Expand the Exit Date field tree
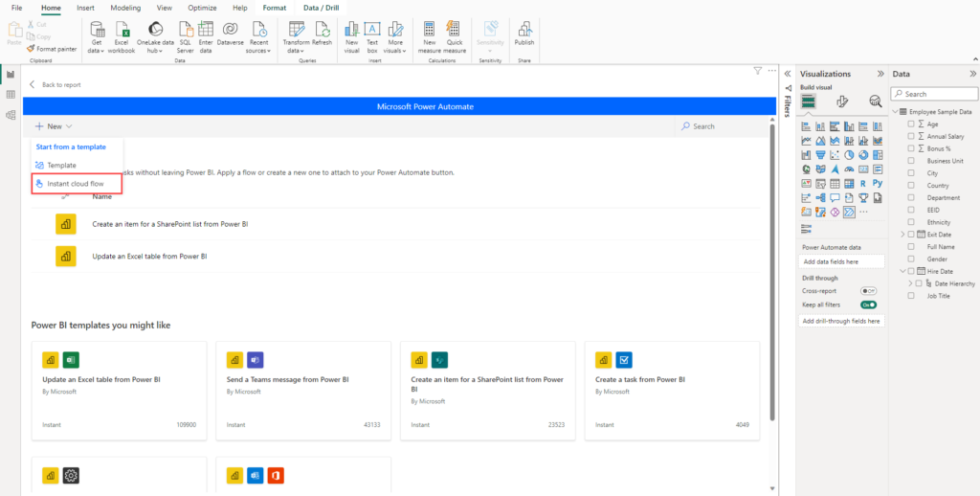This screenshot has height=496, width=980. [x=902, y=235]
